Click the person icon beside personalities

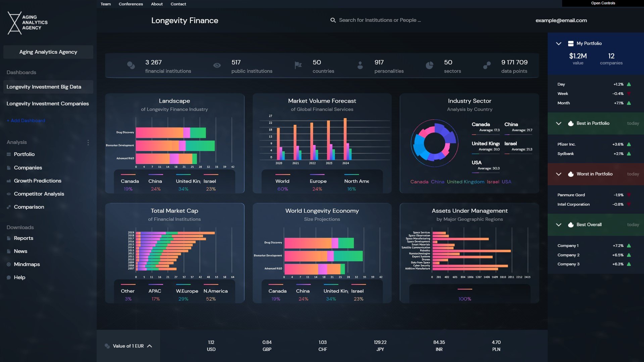[x=360, y=65]
